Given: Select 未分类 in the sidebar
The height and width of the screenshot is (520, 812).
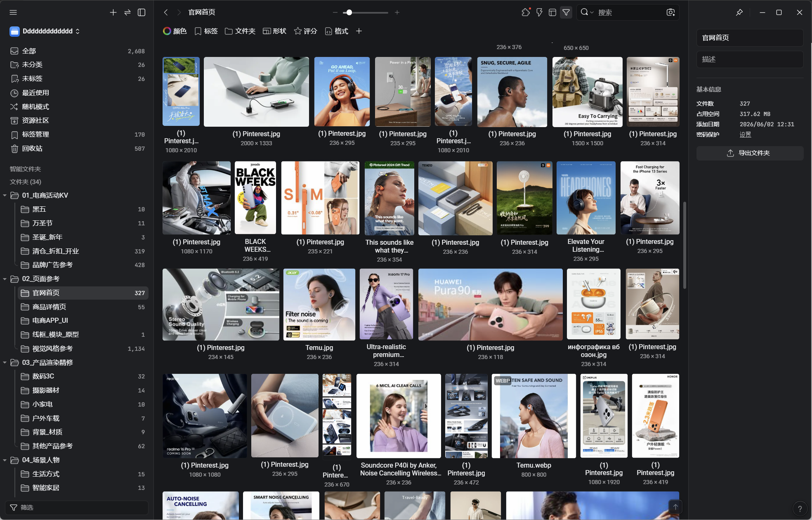Looking at the screenshot, I should [77, 65].
